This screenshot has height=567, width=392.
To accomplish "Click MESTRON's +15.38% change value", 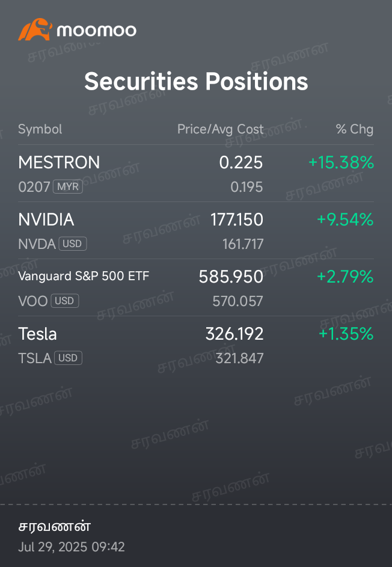I will (341, 162).
